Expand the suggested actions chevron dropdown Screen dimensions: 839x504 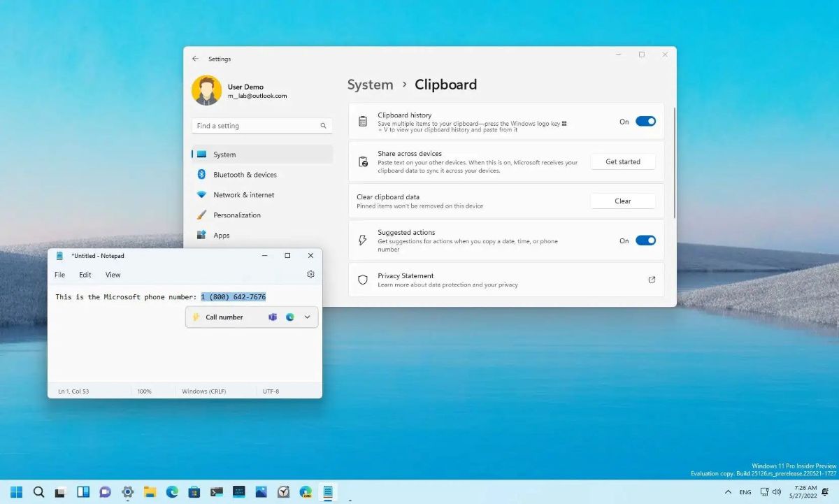pyautogui.click(x=307, y=317)
